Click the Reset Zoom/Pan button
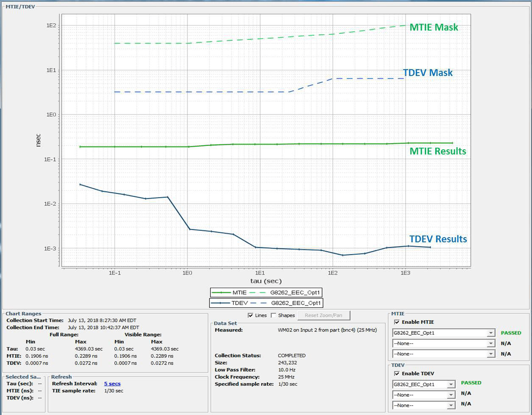 [324, 315]
